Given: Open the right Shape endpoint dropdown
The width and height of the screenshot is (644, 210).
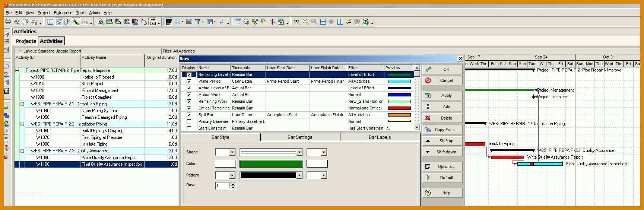Looking at the screenshot, I should point(324,152).
